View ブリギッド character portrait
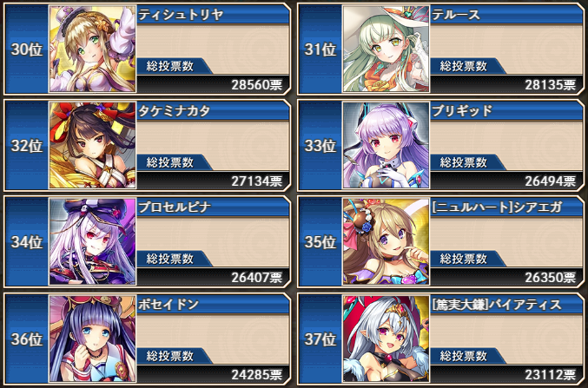The image size is (588, 388). (386, 145)
